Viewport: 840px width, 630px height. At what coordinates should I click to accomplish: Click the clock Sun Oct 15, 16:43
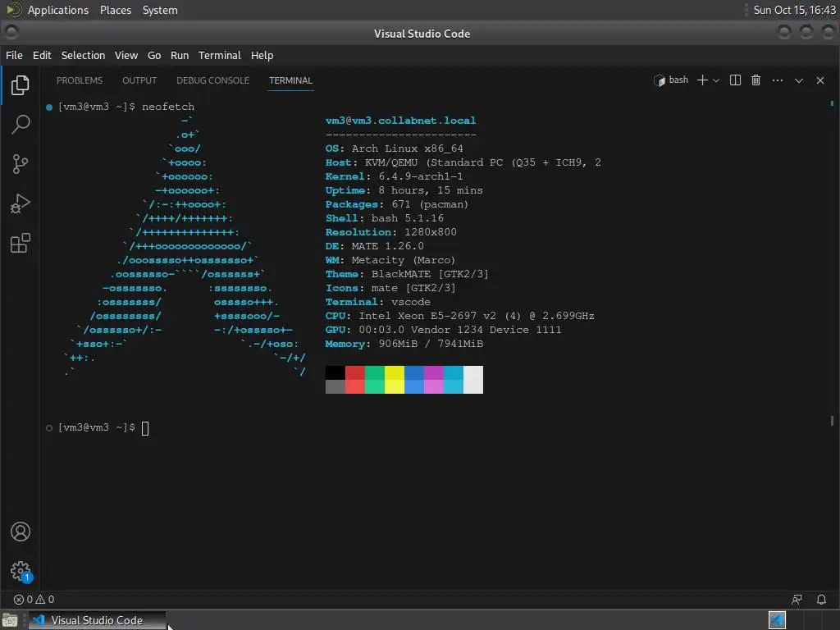794,10
